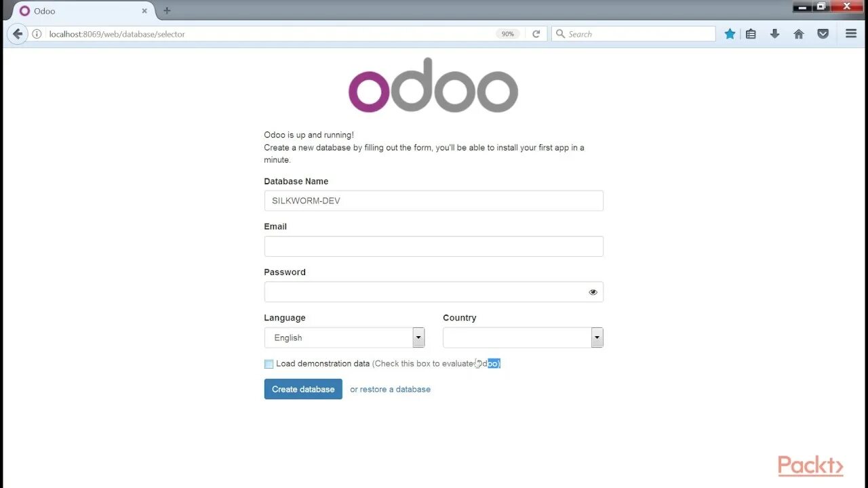
Task: Click the search magnifier icon
Action: click(x=560, y=34)
